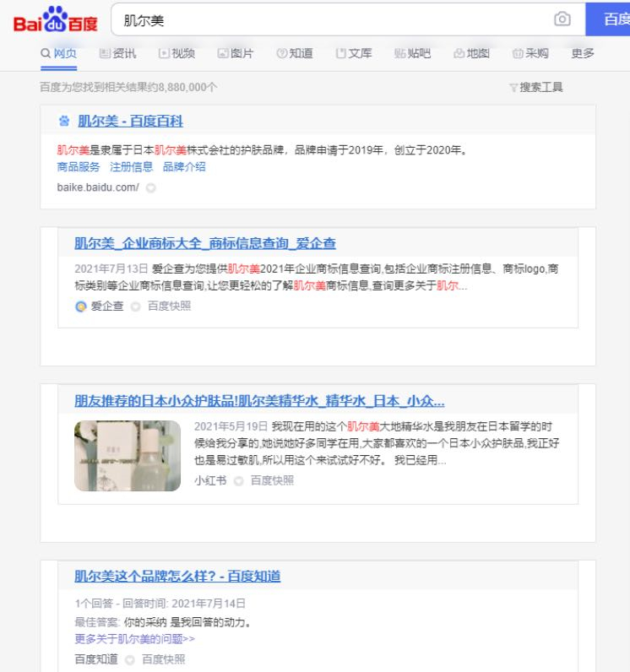Image resolution: width=630 pixels, height=672 pixels.
Task: Click the paw icon beside 肌尔美 - 百度百科
Action: [x=65, y=122]
